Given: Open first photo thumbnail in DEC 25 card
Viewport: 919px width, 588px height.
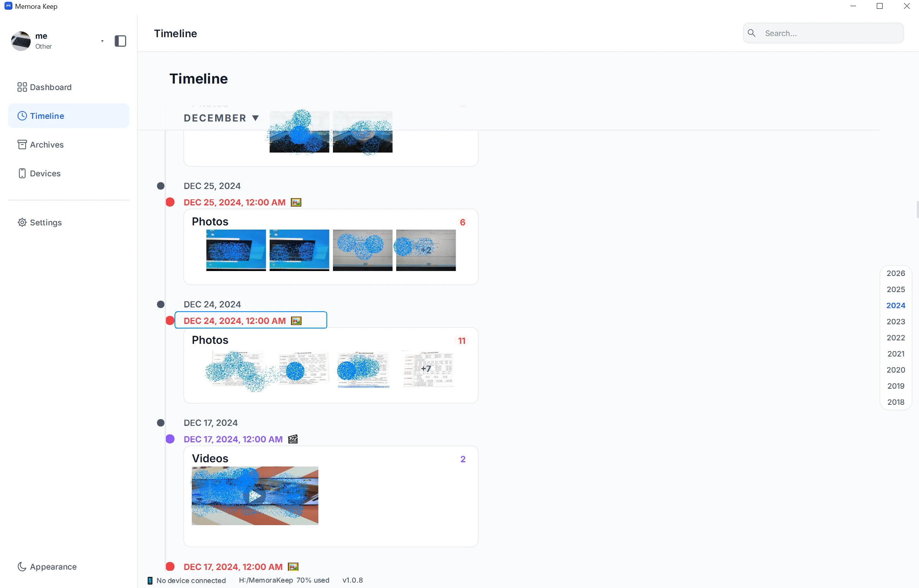Looking at the screenshot, I should point(236,250).
